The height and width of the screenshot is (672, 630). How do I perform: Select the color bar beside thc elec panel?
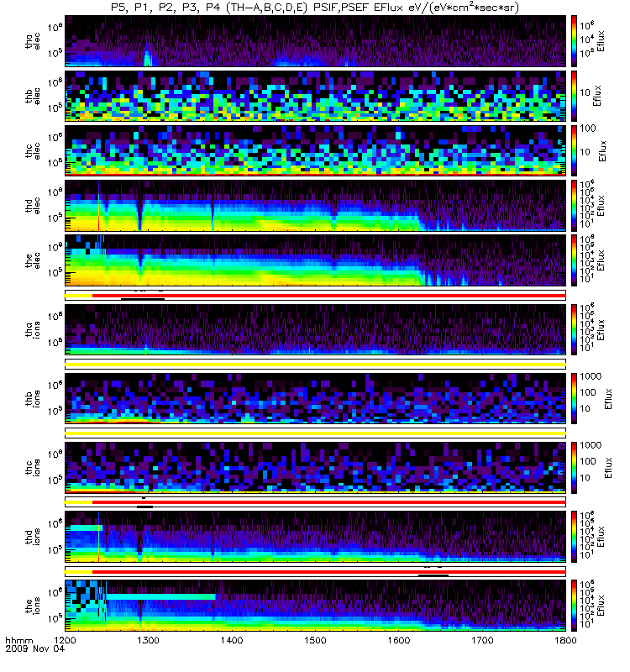574,151
